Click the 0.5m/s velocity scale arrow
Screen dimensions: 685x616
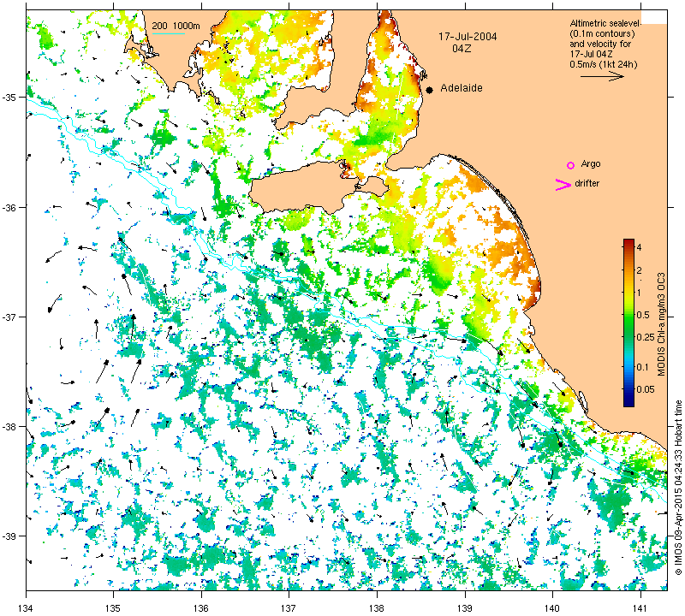[602, 76]
